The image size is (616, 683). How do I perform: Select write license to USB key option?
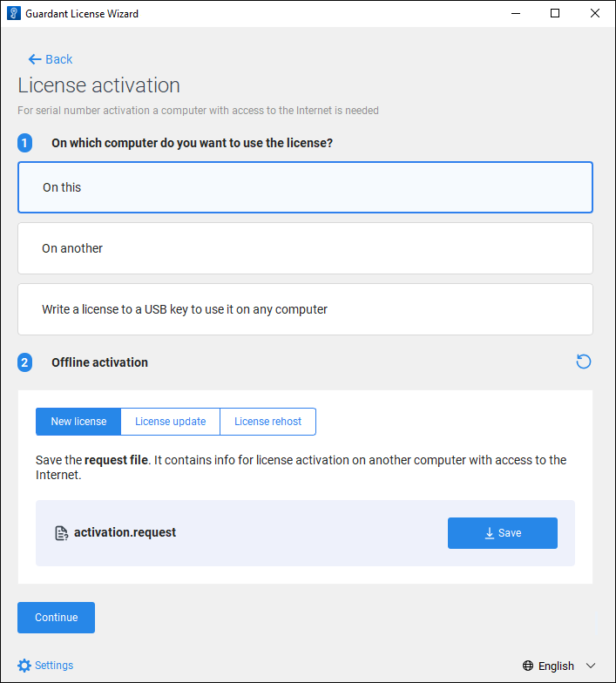[x=305, y=309]
